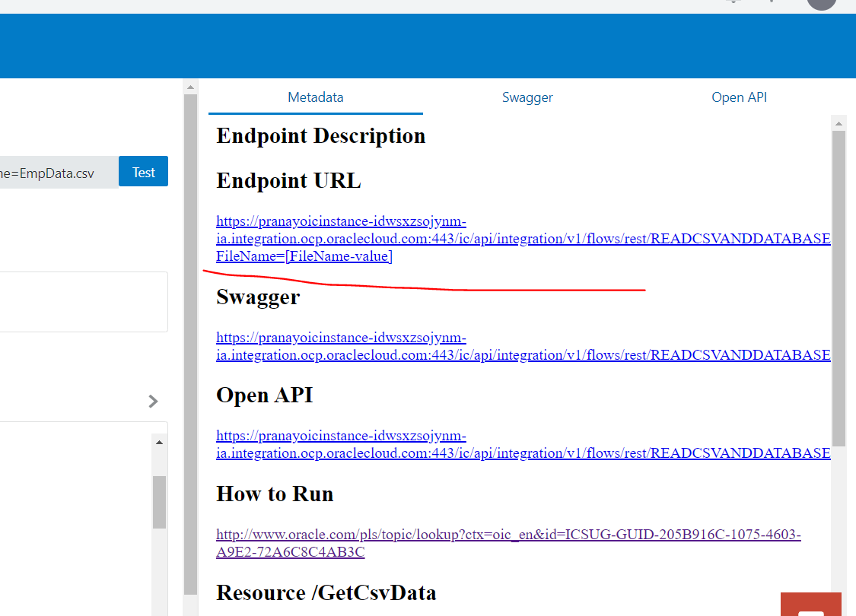
Task: Open the Open API specification link
Action: [x=457, y=444]
